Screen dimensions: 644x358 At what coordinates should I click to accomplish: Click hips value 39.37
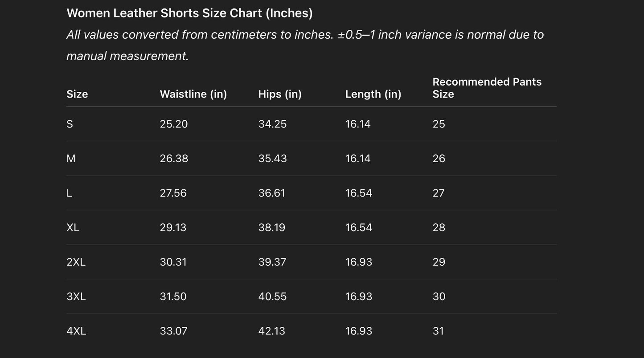click(x=272, y=262)
